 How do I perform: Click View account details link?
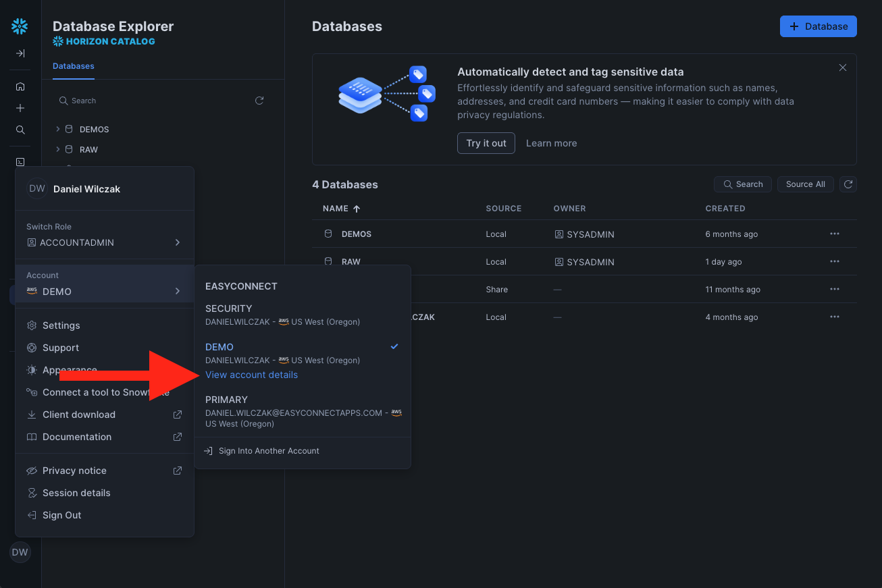tap(251, 375)
